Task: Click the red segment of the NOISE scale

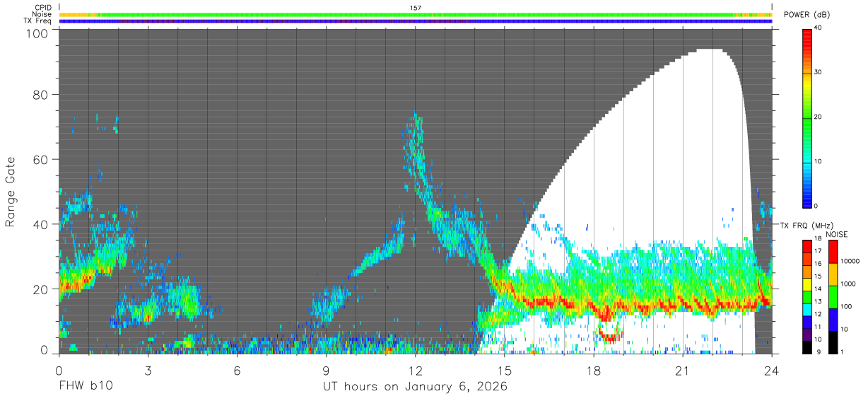Action: click(833, 252)
